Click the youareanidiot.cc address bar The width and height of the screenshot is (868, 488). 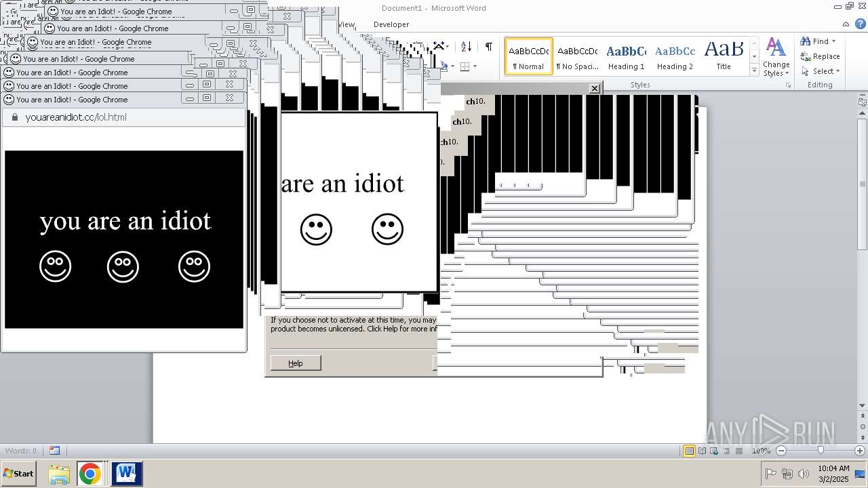tap(124, 117)
